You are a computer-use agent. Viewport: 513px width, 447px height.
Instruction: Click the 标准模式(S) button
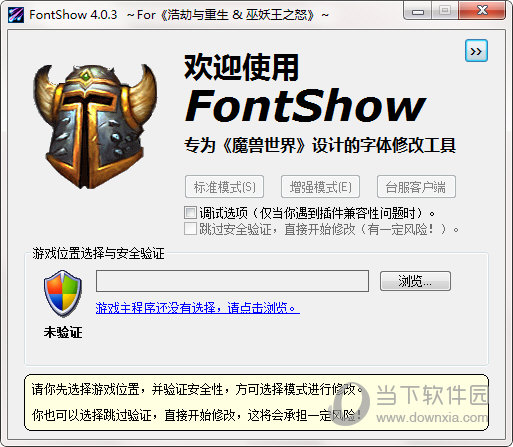coord(224,187)
